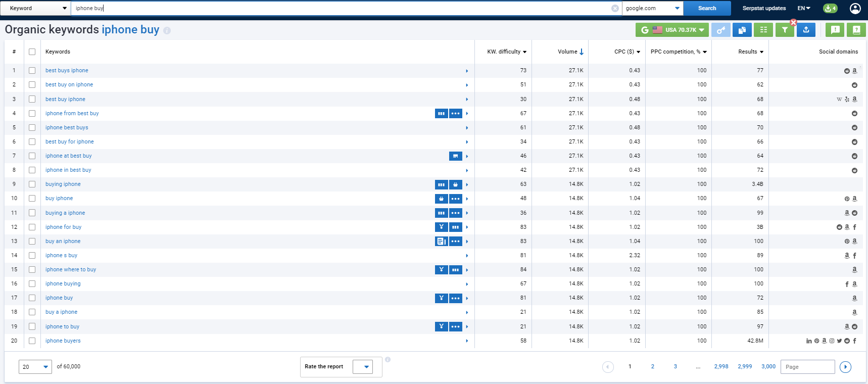Click the shopping basket icon for buying iphone
Viewport: 868px width, 384px height.
point(456,184)
